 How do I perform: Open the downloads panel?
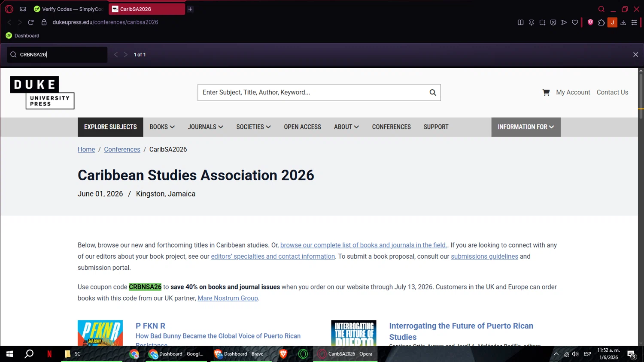pos(623,22)
